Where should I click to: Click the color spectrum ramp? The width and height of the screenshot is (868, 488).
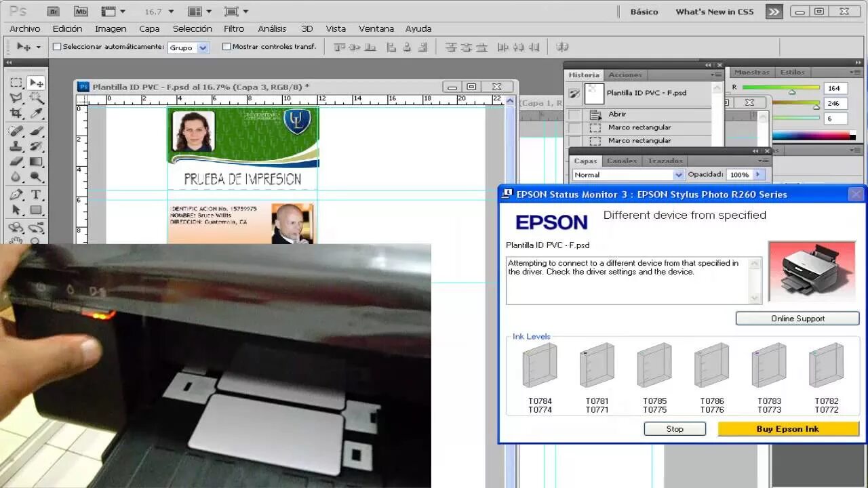pos(814,135)
